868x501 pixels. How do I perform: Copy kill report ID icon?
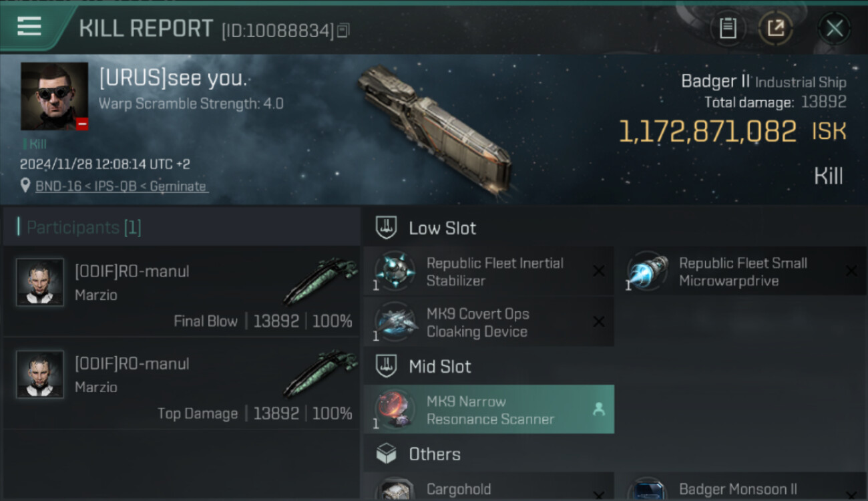(343, 31)
